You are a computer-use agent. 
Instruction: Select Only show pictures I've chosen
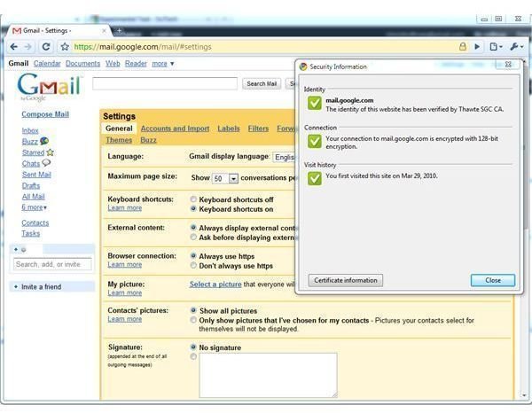(193, 320)
